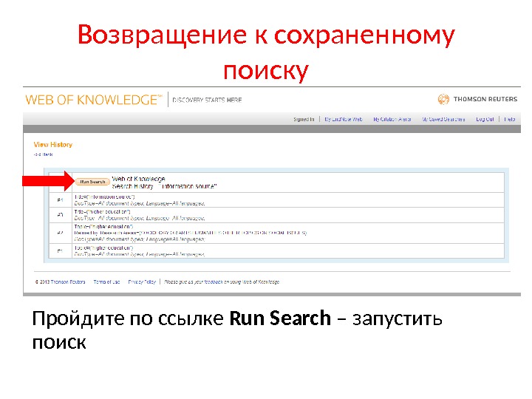Click the Signed In status text

point(304,120)
